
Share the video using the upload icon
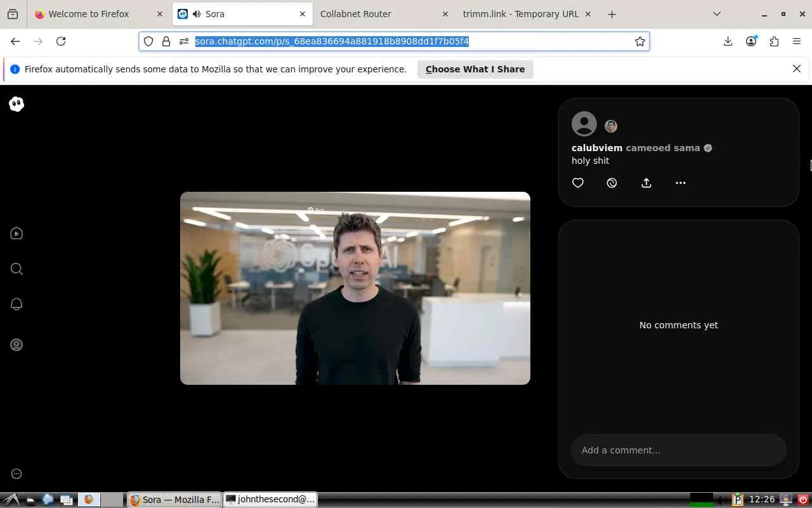pyautogui.click(x=646, y=183)
